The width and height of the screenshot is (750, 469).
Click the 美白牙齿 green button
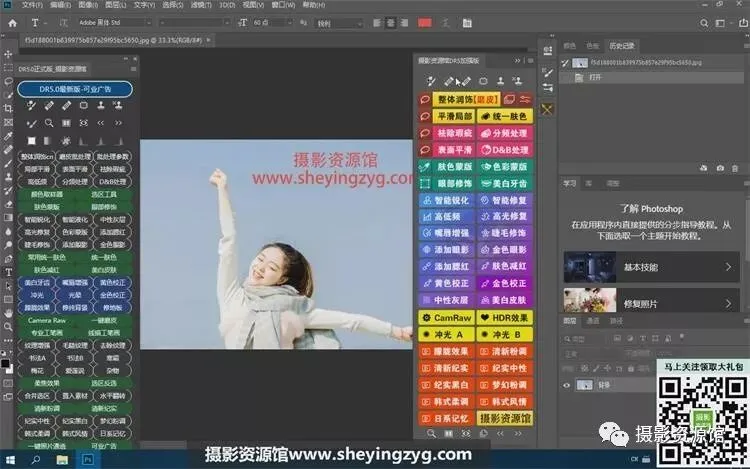tap(505, 184)
